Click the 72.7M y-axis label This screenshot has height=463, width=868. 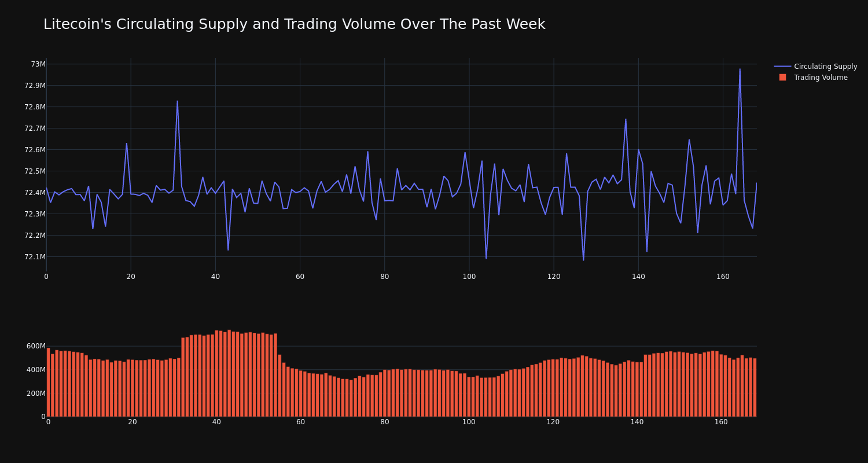35,128
